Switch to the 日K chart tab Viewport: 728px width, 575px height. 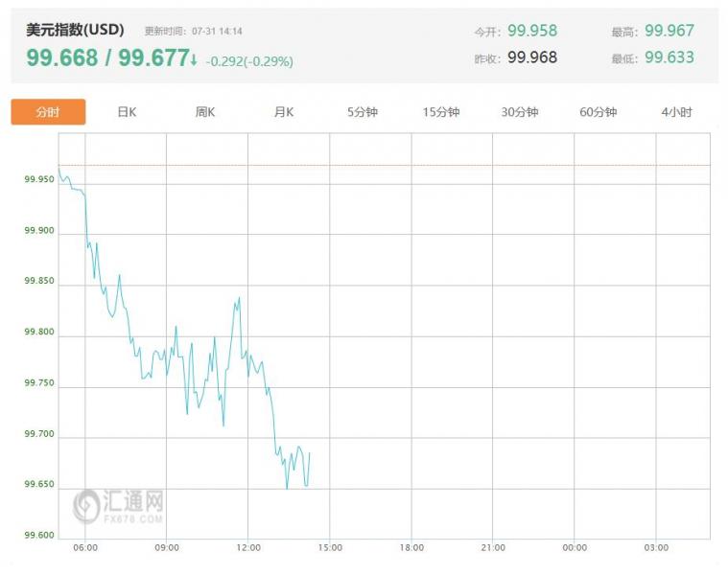[127, 112]
